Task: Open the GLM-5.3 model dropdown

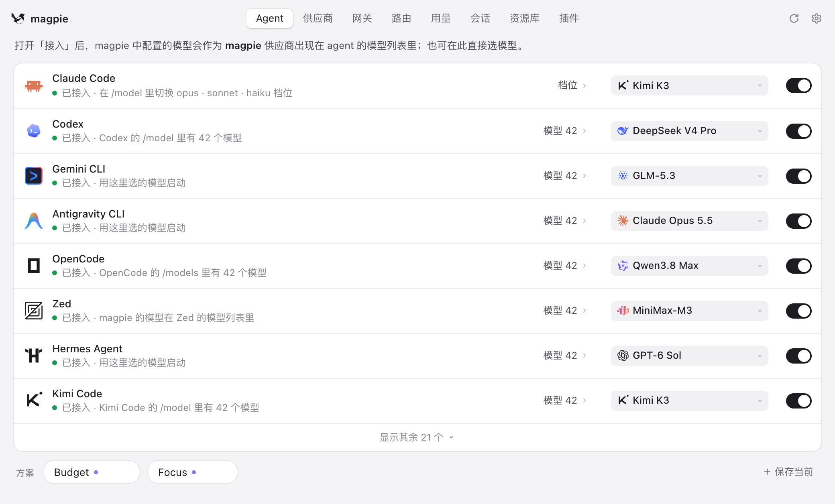Action: click(689, 176)
